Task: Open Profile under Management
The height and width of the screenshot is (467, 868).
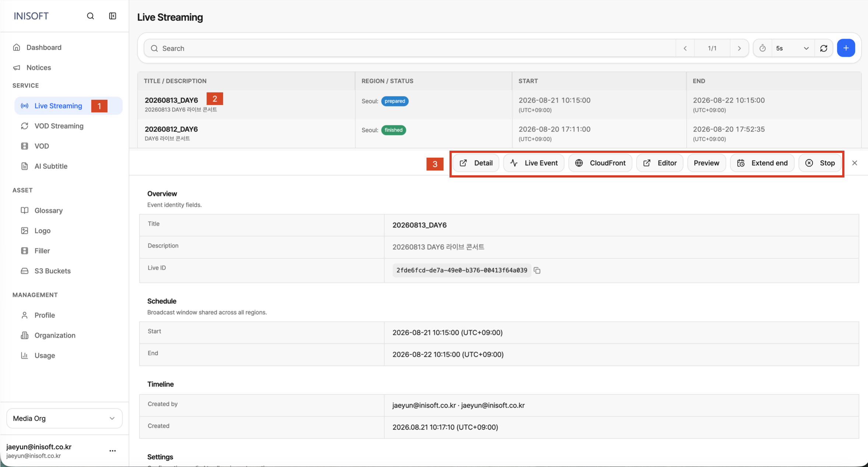Action: pos(68,315)
